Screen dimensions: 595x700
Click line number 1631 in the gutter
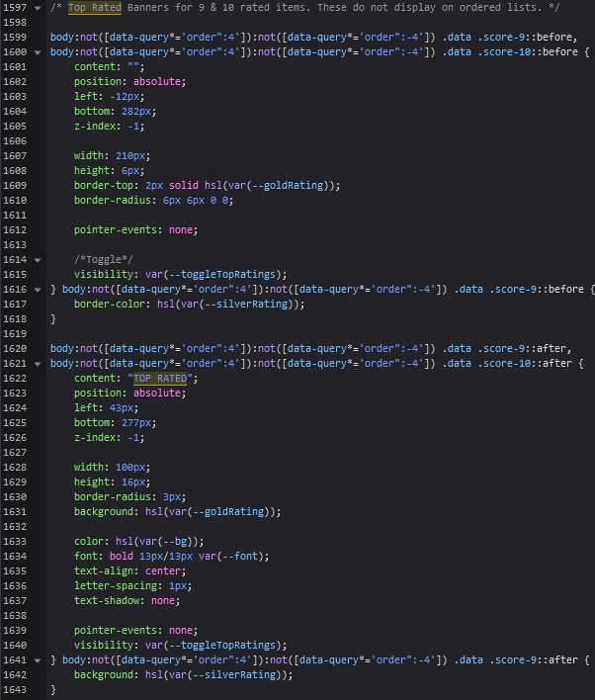pyautogui.click(x=15, y=512)
